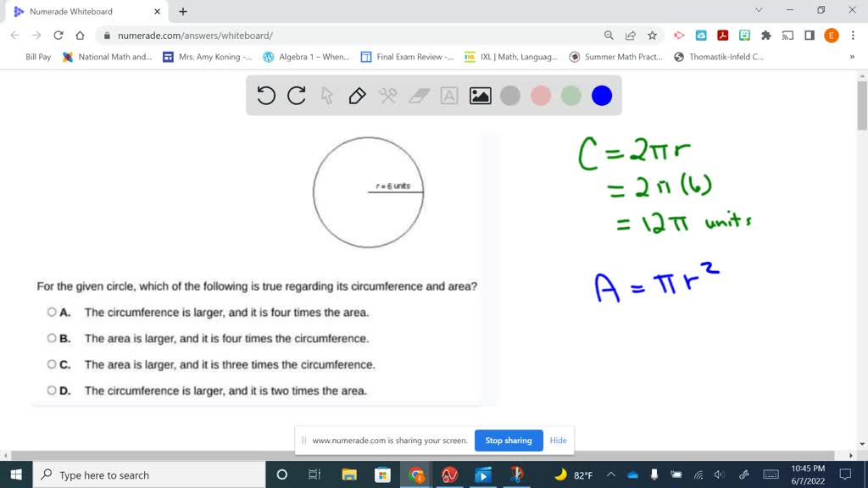Viewport: 868px width, 488px height.
Task: Click browser back arrow
Action: tap(15, 36)
